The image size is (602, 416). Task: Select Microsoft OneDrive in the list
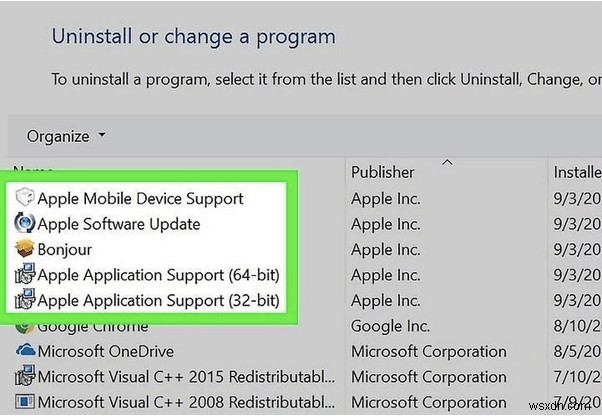[105, 351]
